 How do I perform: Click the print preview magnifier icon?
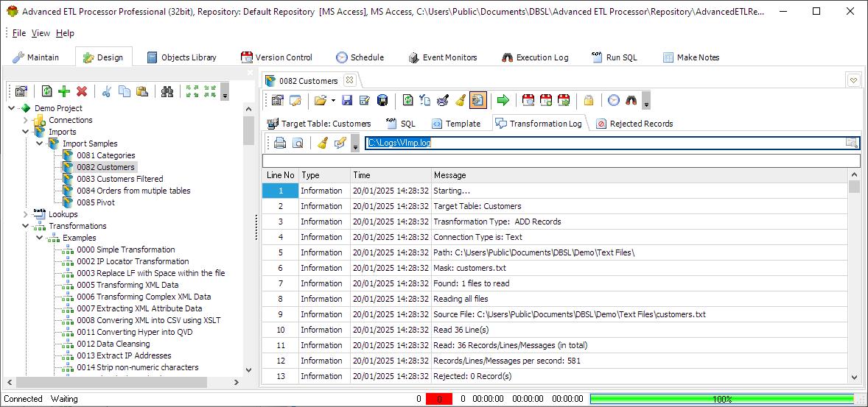click(x=298, y=144)
